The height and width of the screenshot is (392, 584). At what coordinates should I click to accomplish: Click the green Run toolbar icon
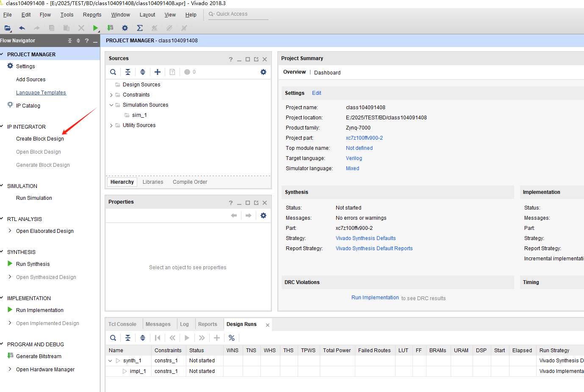click(x=95, y=28)
